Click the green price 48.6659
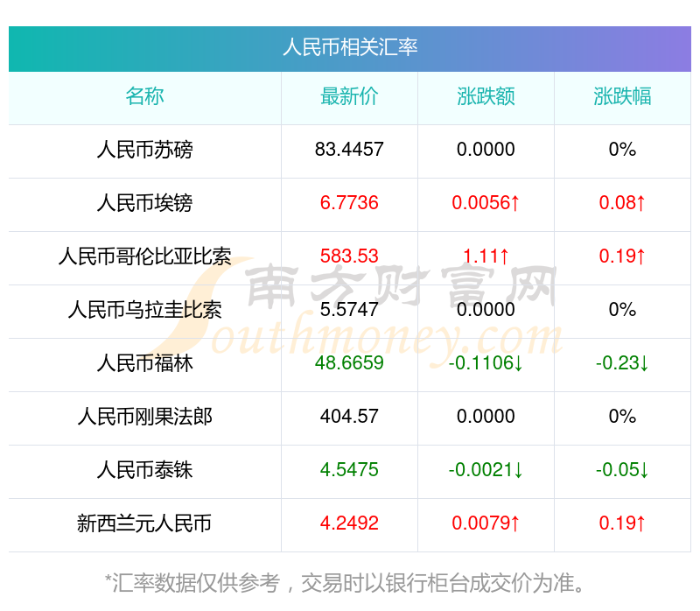This screenshot has width=700, height=611. 349,363
